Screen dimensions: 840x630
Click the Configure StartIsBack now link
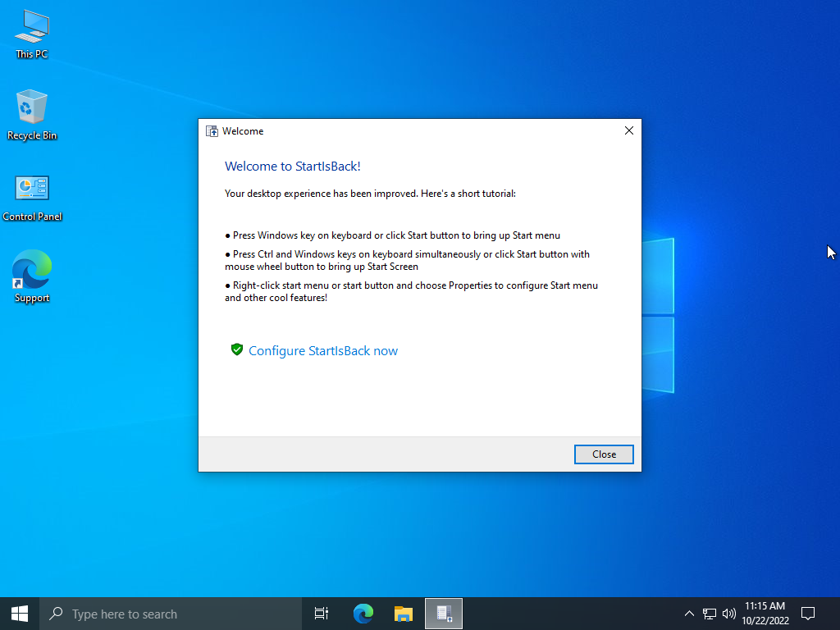tap(323, 351)
